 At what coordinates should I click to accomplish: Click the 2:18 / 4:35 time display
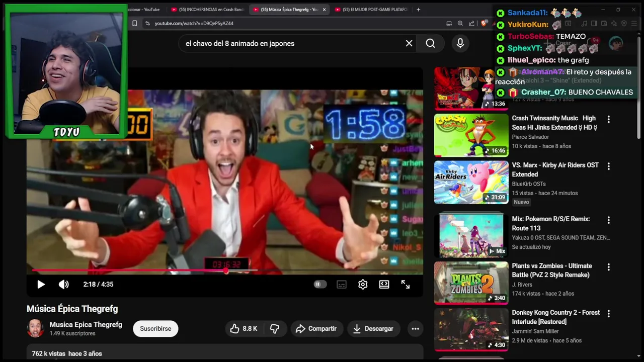(98, 285)
